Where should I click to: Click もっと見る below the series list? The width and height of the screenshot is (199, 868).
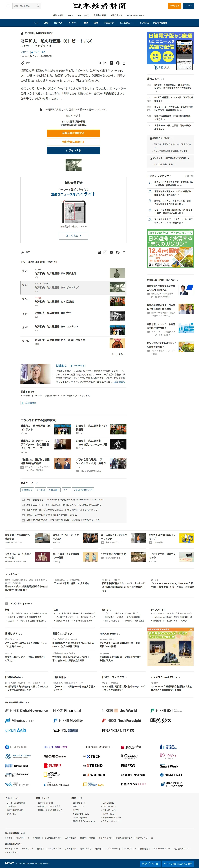[x=118, y=354]
